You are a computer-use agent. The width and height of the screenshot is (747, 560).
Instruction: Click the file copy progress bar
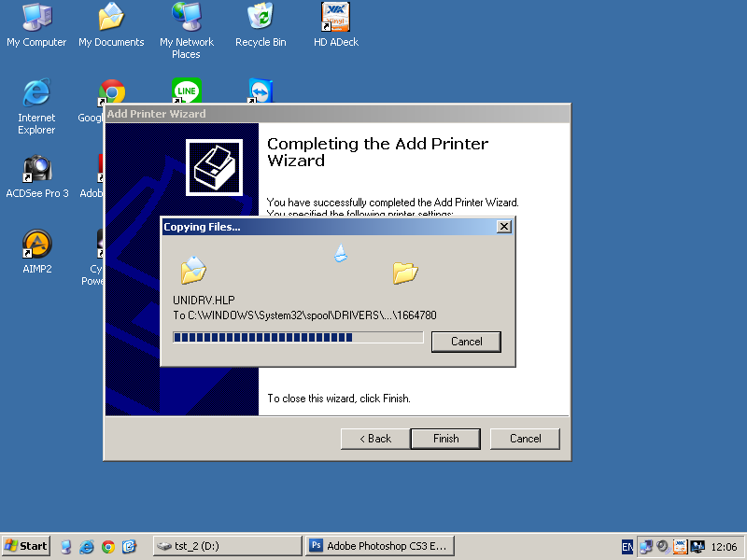(x=298, y=338)
